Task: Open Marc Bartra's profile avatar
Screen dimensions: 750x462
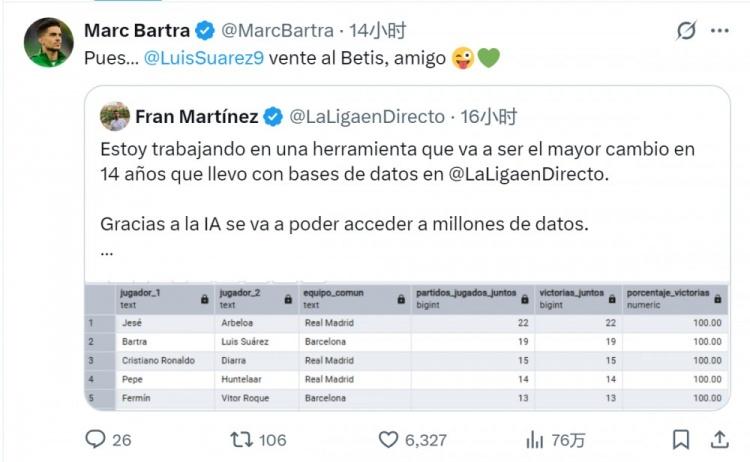Action: coord(49,42)
